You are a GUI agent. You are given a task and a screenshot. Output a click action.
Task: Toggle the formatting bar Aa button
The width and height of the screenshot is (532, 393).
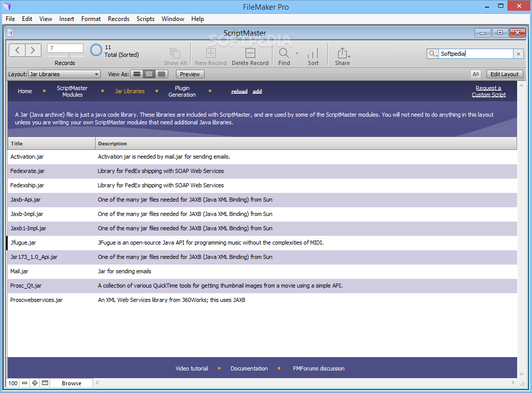coord(476,74)
